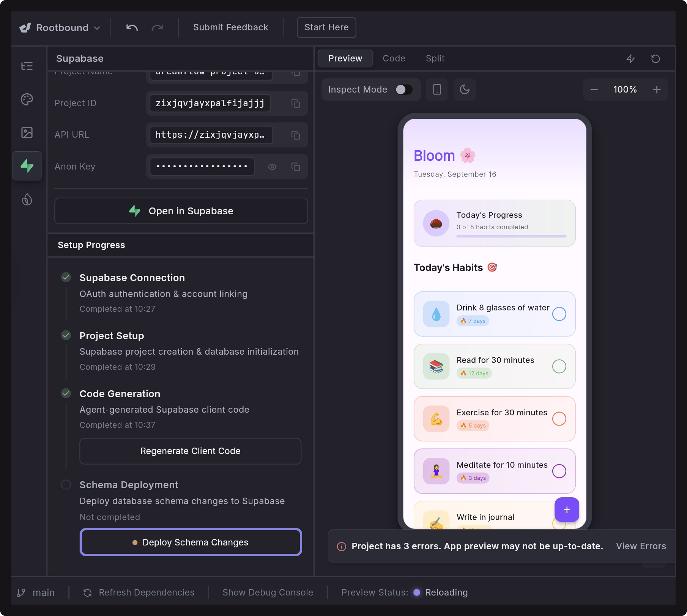Switch to the Split tab

pos(435,58)
